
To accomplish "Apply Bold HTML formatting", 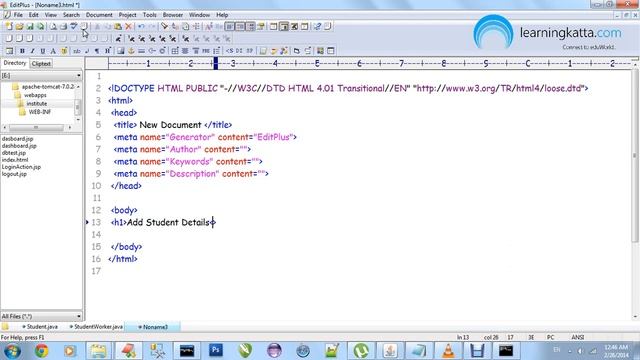I will [22, 51].
